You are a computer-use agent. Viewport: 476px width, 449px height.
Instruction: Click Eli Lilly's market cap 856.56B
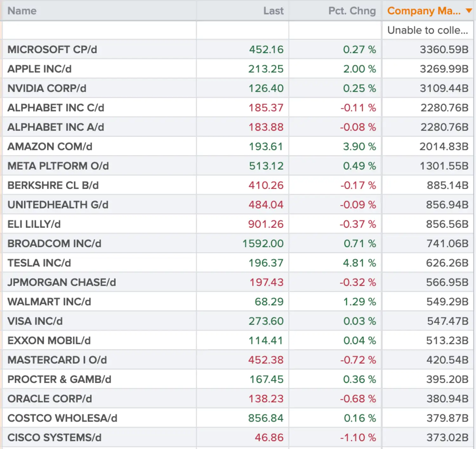point(447,224)
